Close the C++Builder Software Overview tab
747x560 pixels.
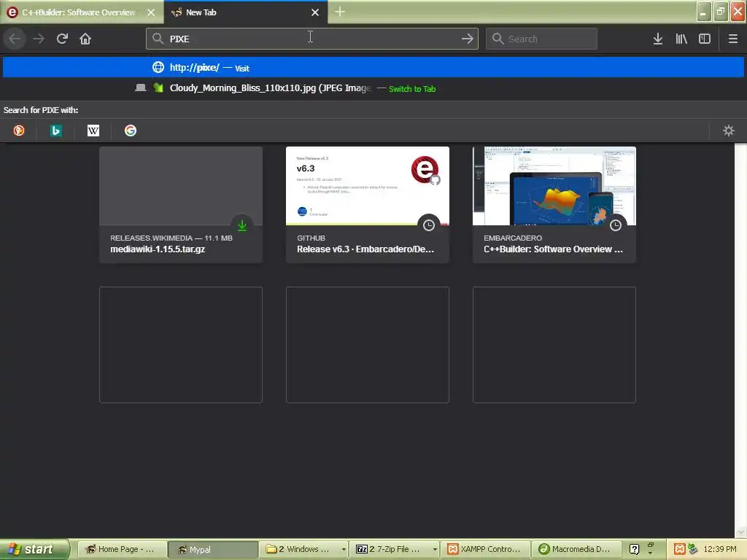(151, 12)
